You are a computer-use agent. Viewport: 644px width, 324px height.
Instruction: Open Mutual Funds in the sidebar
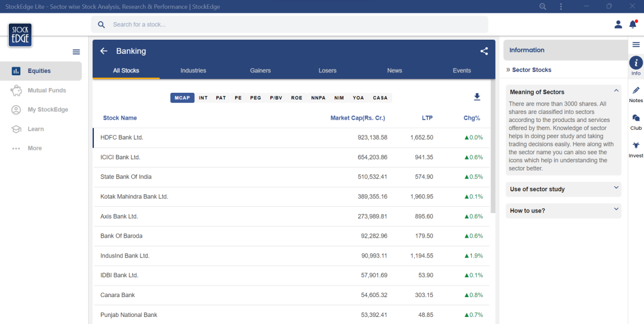[x=47, y=90]
